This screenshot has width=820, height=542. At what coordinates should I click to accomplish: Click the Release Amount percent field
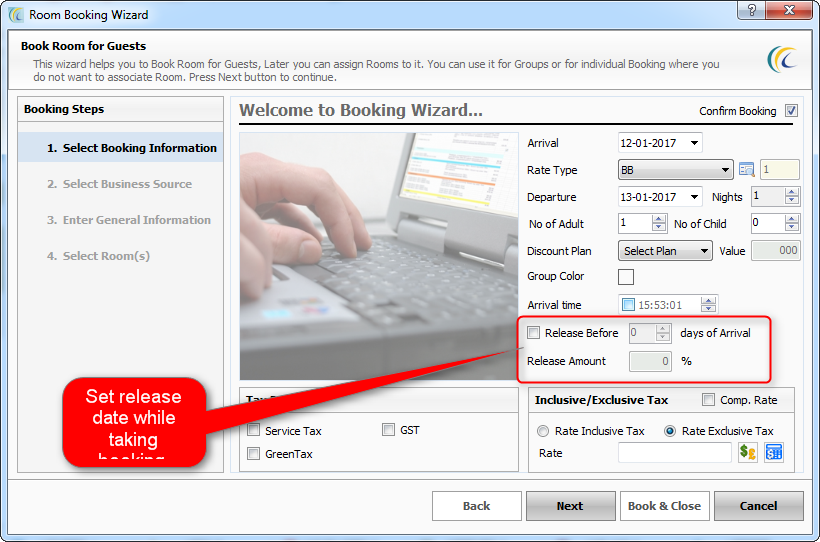[x=651, y=361]
